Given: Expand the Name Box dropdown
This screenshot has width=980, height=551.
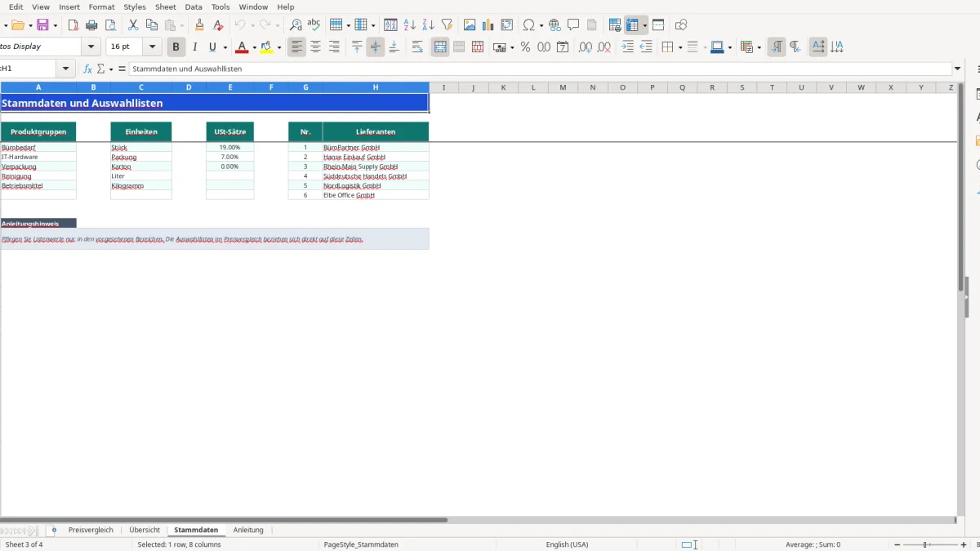Looking at the screenshot, I should tap(66, 69).
